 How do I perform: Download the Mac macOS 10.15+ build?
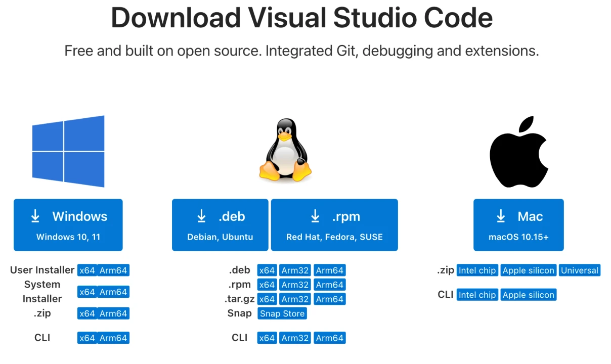[518, 225]
